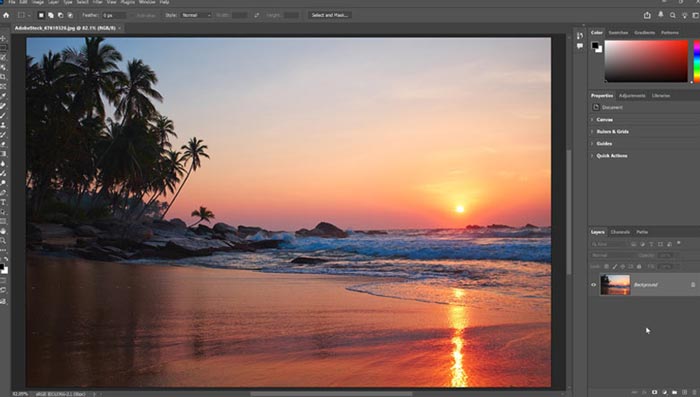The height and width of the screenshot is (397, 700).
Task: Switch to the Libraries tab
Action: pyautogui.click(x=661, y=96)
